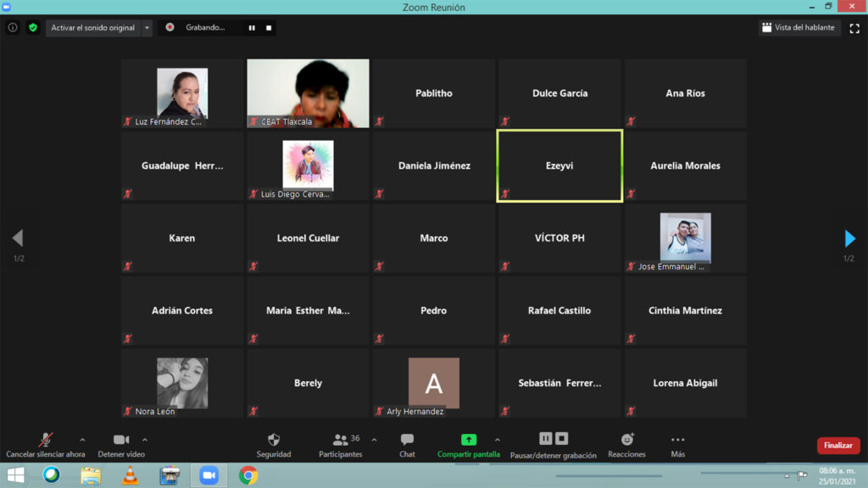The image size is (868, 488).
Task: Go to next page of participants
Action: 850,239
